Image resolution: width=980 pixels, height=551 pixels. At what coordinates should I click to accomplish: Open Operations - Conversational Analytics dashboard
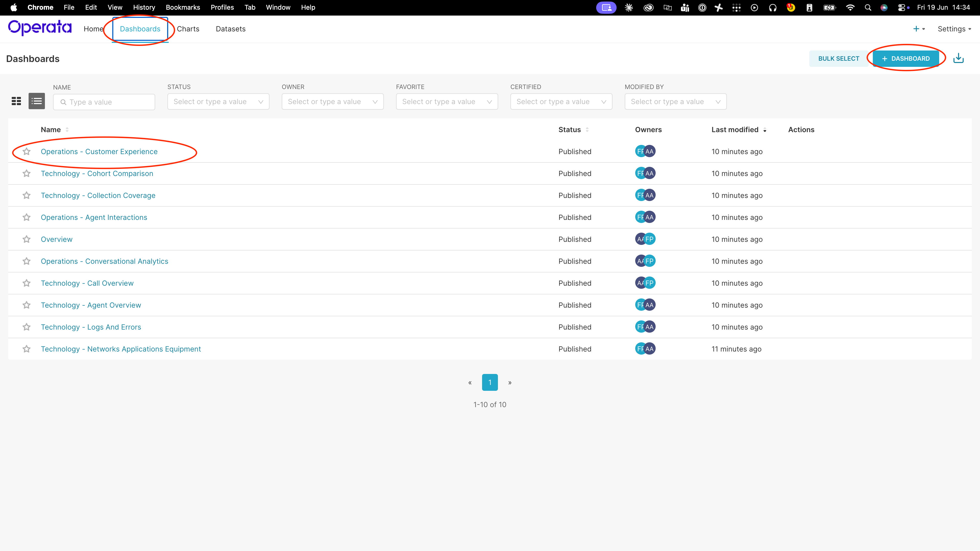105,261
